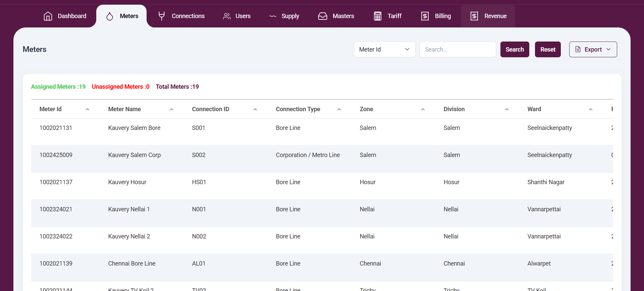Sort table by Meter Id column arrow
The image size is (644, 291).
(88, 109)
